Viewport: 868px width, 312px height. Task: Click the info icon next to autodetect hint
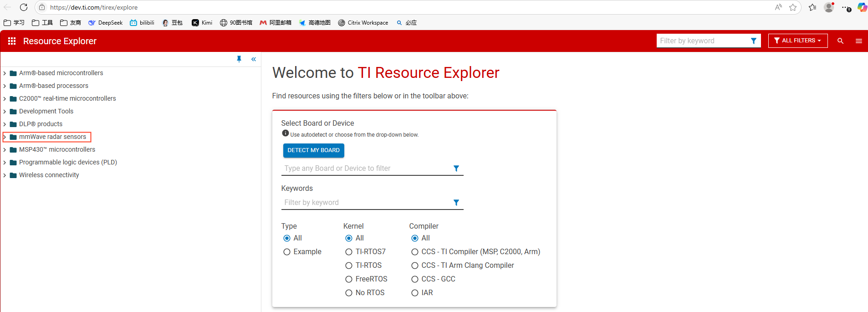[286, 133]
